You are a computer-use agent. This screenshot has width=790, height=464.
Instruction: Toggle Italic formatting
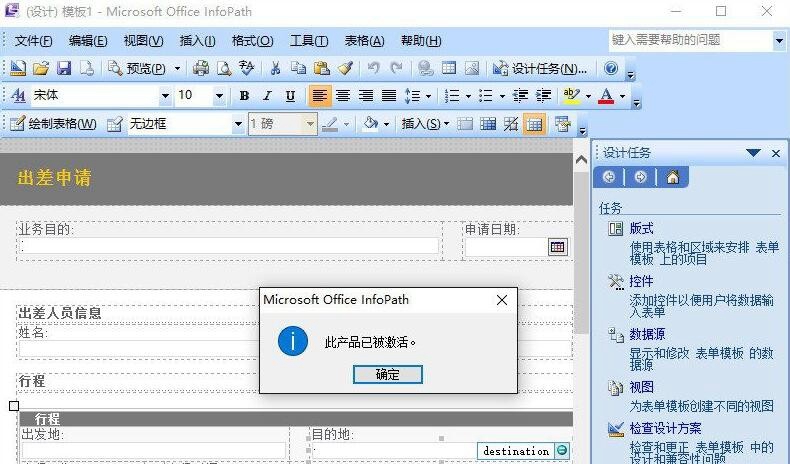(267, 96)
